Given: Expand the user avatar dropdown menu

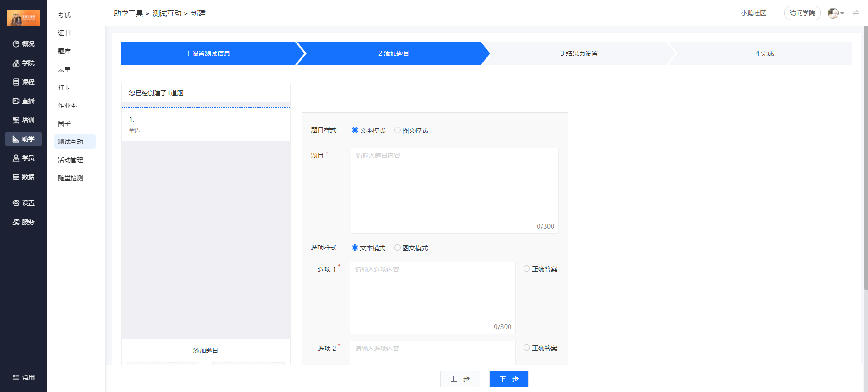Looking at the screenshot, I should pyautogui.click(x=836, y=13).
